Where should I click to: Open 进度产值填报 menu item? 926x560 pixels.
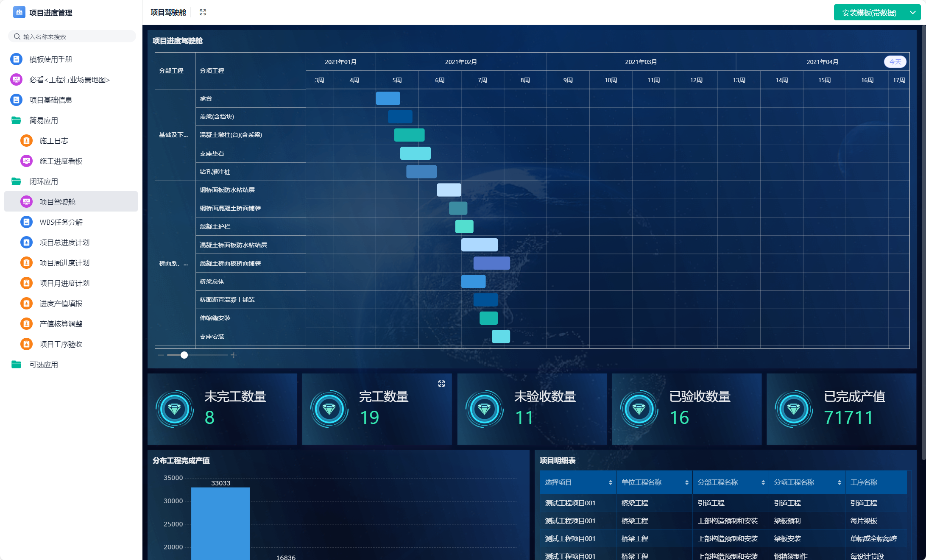tap(61, 304)
